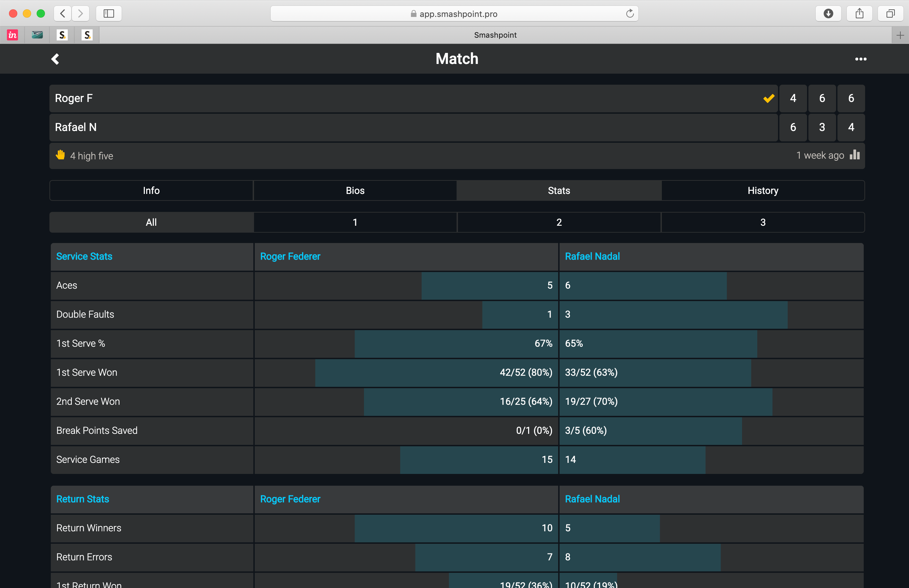This screenshot has width=909, height=588.
Task: Click the Smashpoint browser tab title
Action: [x=495, y=35]
